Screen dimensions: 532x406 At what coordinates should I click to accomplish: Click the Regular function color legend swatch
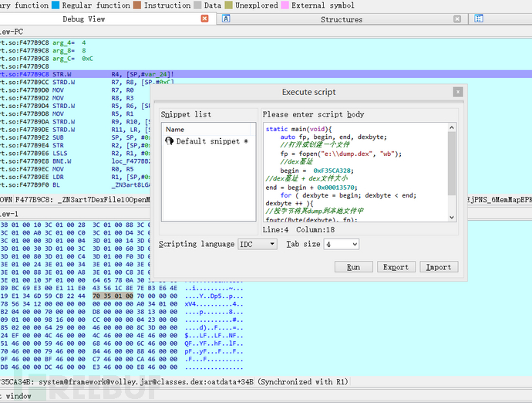(x=55, y=5)
